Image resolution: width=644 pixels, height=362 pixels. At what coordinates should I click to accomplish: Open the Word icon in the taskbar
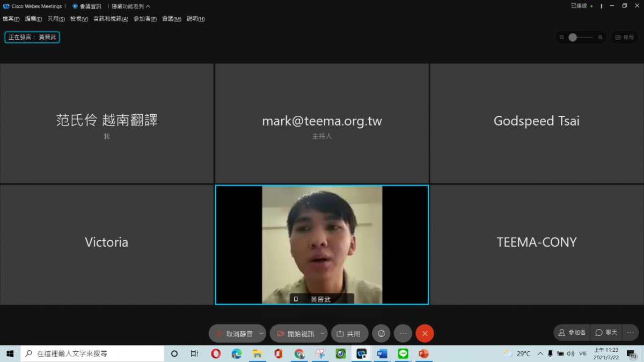[382, 353]
